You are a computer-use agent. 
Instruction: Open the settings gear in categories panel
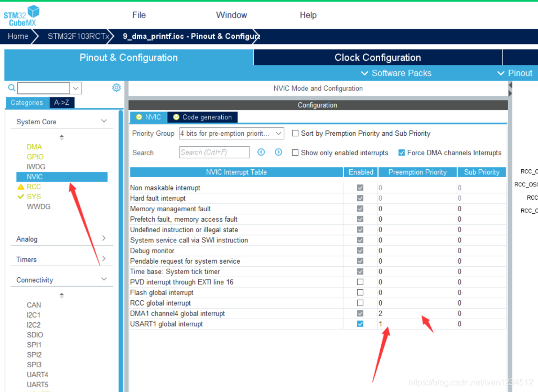[116, 88]
